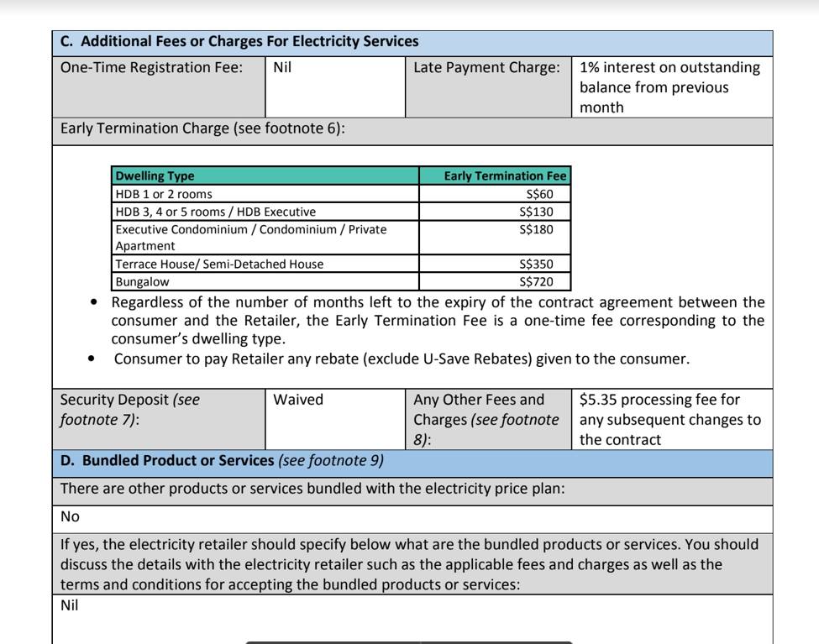Click the S$130 fee for HDB Executive
The width and height of the screenshot is (819, 644).
click(536, 212)
